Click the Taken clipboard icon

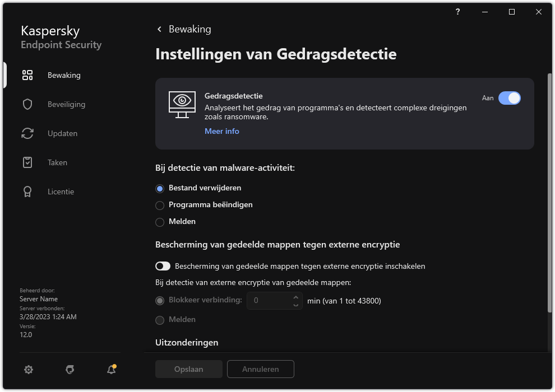click(x=27, y=162)
